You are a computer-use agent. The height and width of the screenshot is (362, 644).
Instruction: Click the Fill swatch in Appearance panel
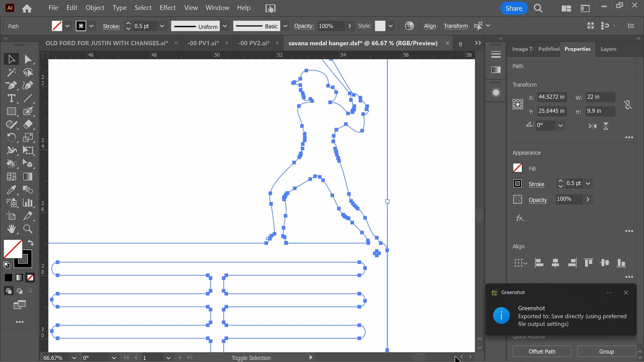517,168
